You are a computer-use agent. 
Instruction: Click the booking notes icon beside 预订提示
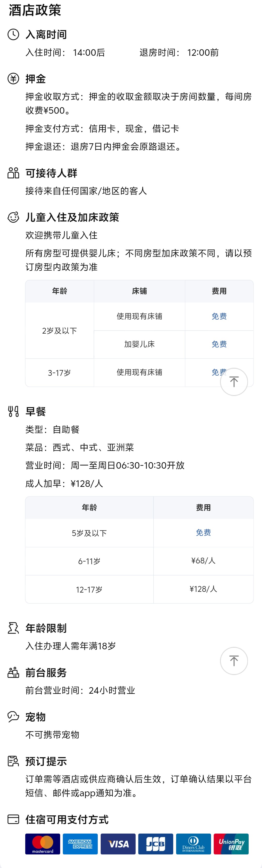coord(13,761)
